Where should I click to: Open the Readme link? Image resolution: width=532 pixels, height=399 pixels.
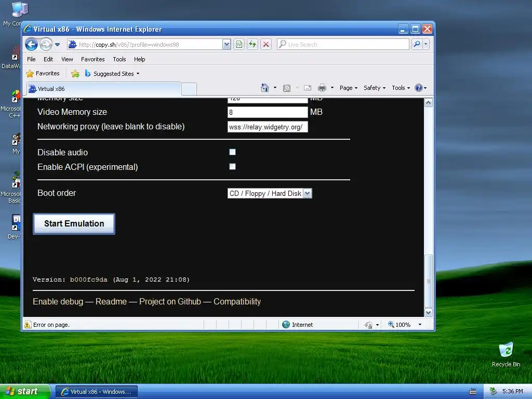[x=111, y=302]
